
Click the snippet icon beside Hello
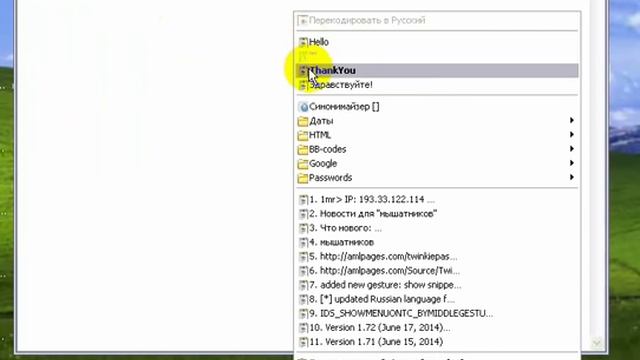[303, 42]
